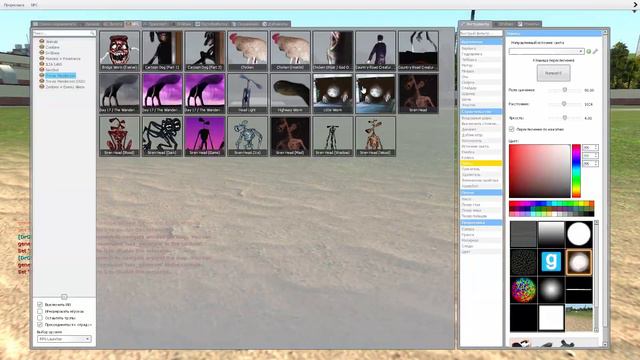Spawn Siren Head (Shadow) NPC

point(333,136)
